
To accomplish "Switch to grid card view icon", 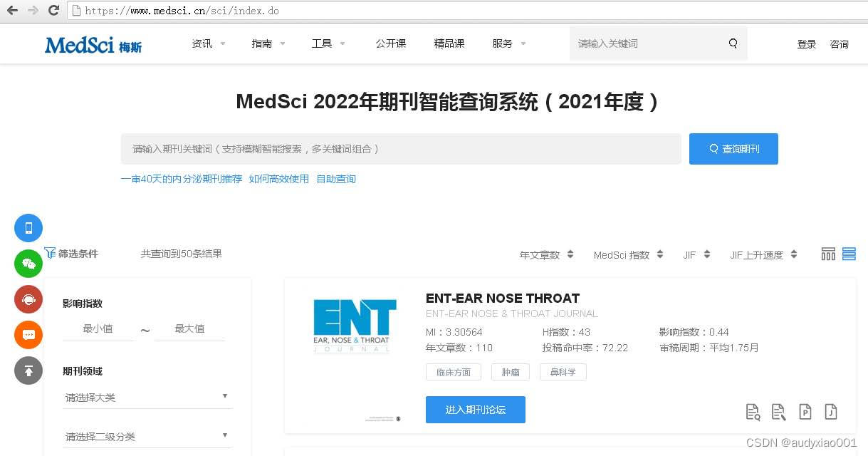I will click(828, 254).
